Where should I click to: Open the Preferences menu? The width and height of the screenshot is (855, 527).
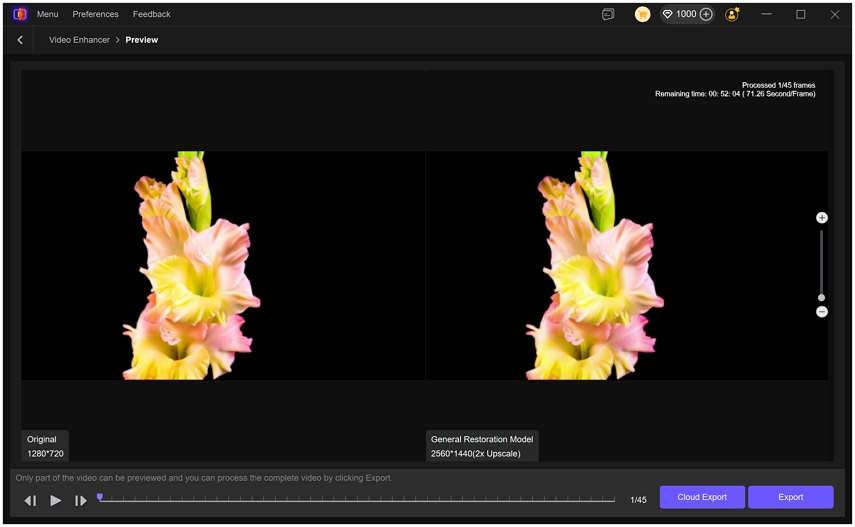[95, 14]
